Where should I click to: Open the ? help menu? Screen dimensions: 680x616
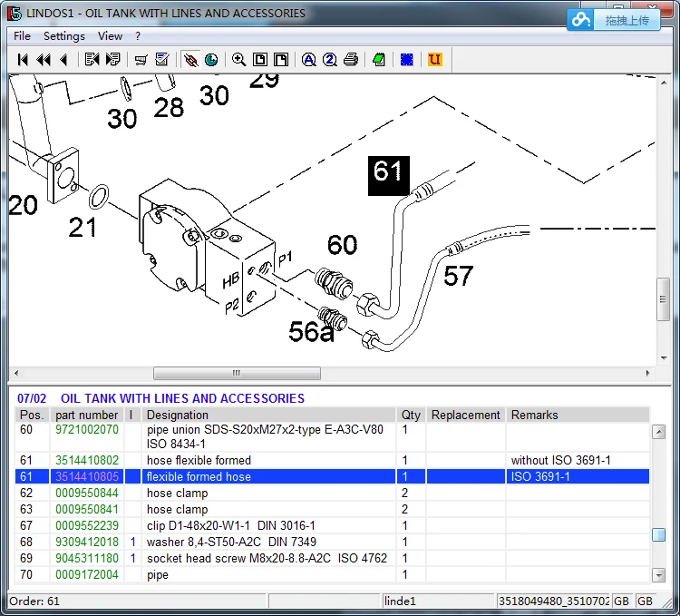[x=138, y=36]
